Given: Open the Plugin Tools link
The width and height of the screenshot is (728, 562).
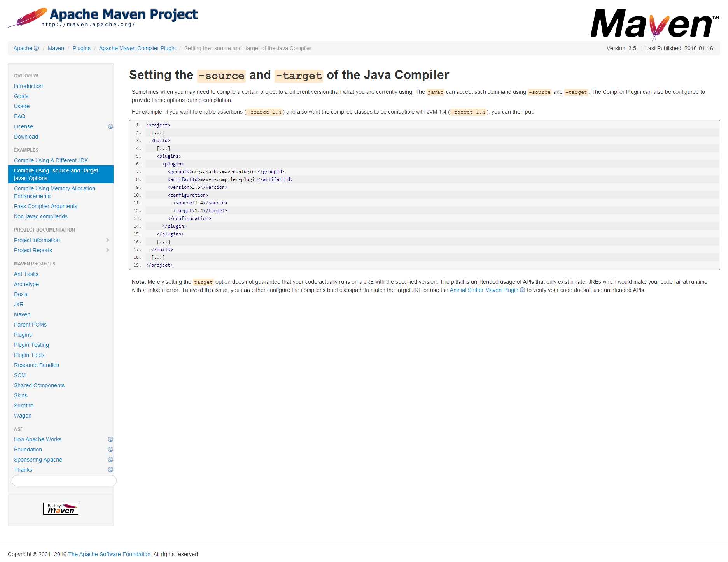Looking at the screenshot, I should click(x=29, y=355).
